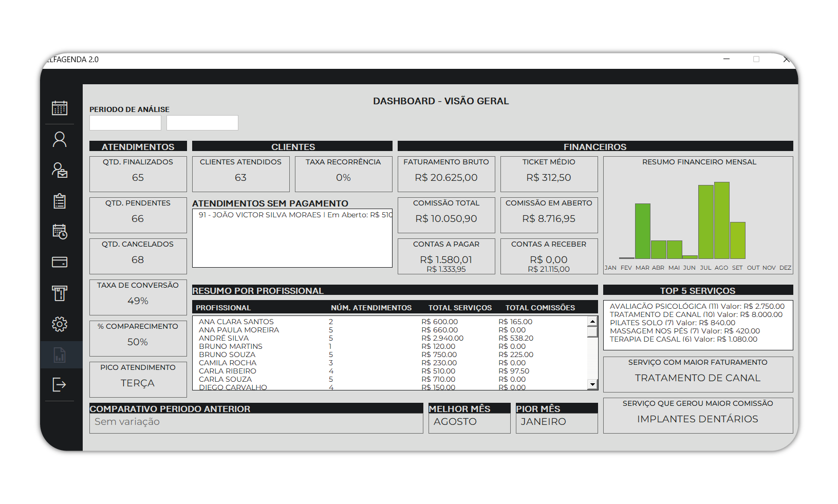The image size is (838, 504).
Task: Click the clipboard list icon
Action: click(60, 201)
